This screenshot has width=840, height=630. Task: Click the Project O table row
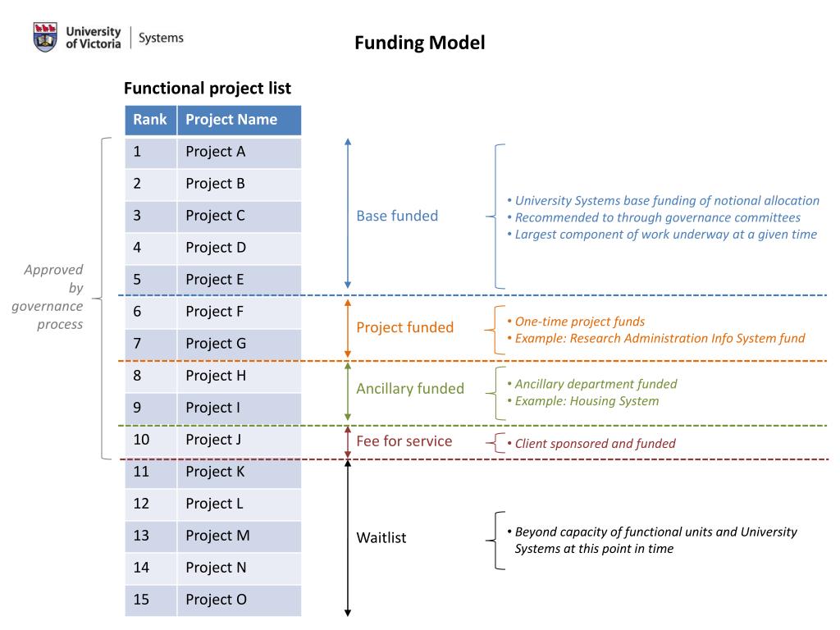point(213,600)
